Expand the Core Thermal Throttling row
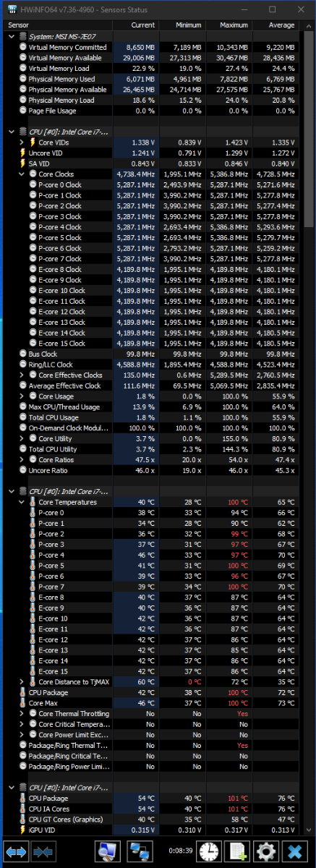The height and width of the screenshot is (868, 316). [22, 714]
